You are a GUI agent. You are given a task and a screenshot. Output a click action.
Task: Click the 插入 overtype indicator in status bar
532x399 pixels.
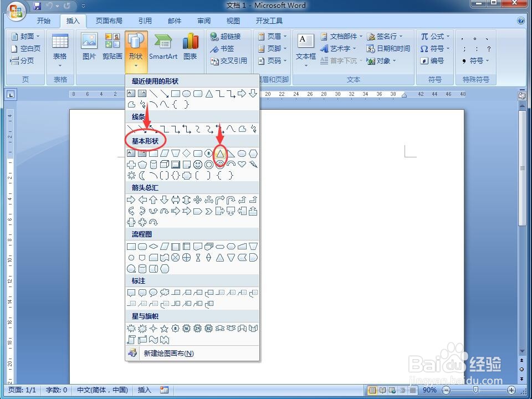(144, 390)
